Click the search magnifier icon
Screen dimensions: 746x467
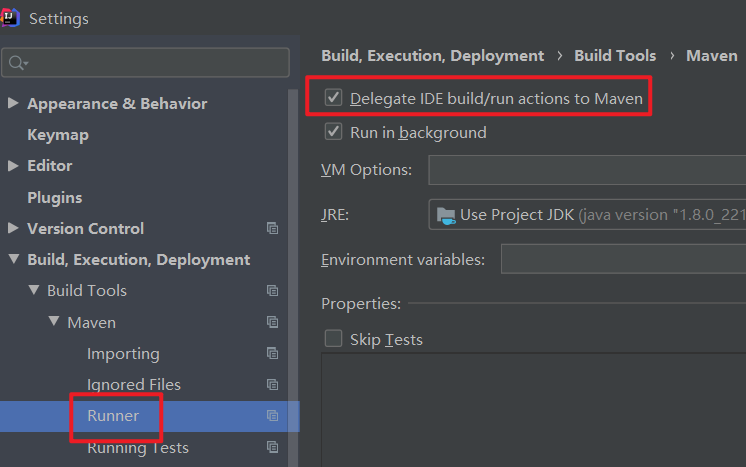[17, 63]
